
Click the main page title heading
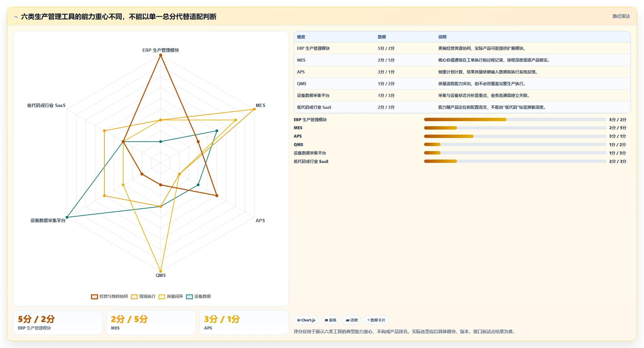pos(119,17)
